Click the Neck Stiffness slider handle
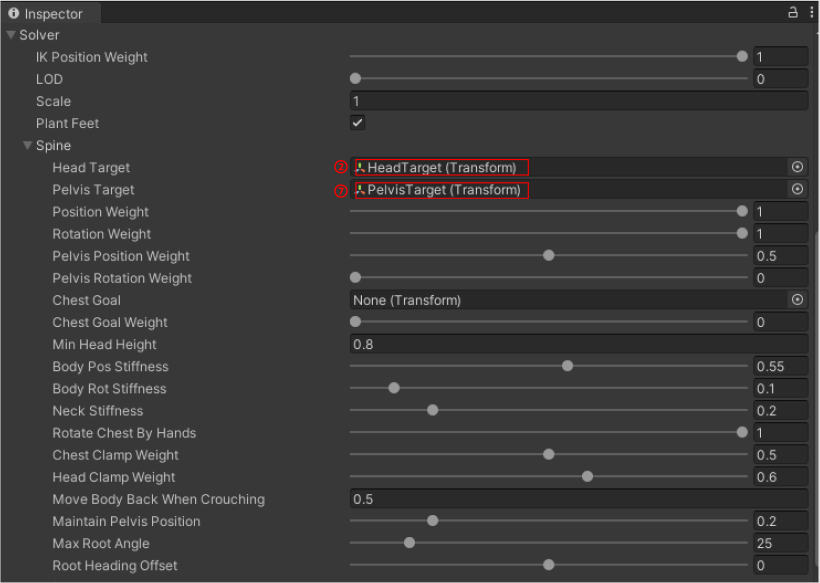 click(432, 410)
